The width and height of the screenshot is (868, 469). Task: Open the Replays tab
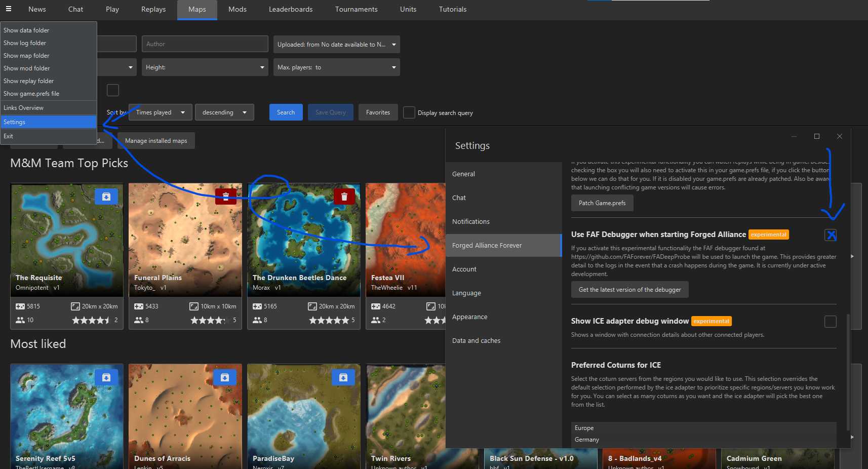click(x=153, y=9)
